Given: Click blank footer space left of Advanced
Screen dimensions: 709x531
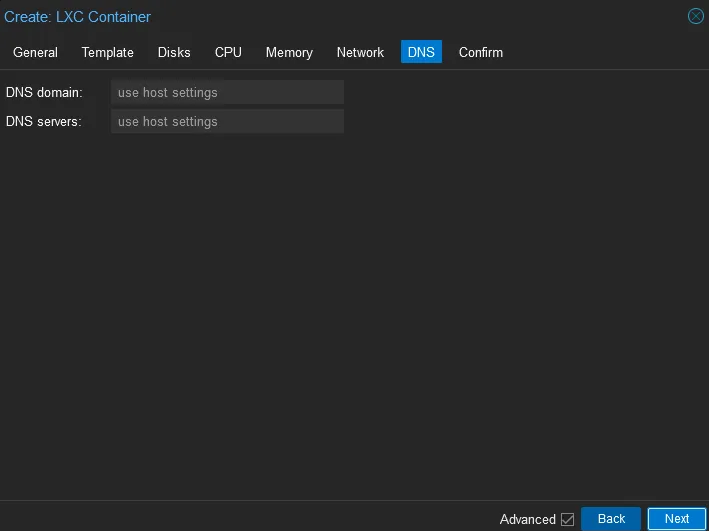Looking at the screenshot, I should point(250,518).
